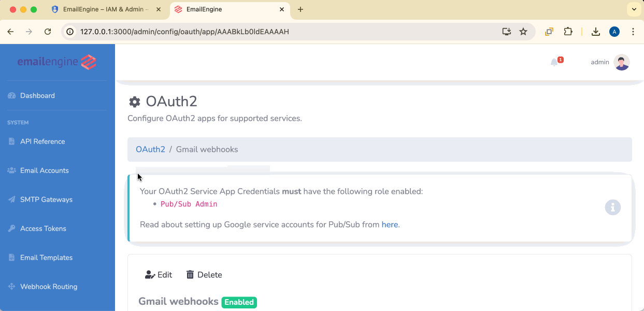Follow the 'here' link about service accounts
Image resolution: width=644 pixels, height=311 pixels.
coord(390,224)
